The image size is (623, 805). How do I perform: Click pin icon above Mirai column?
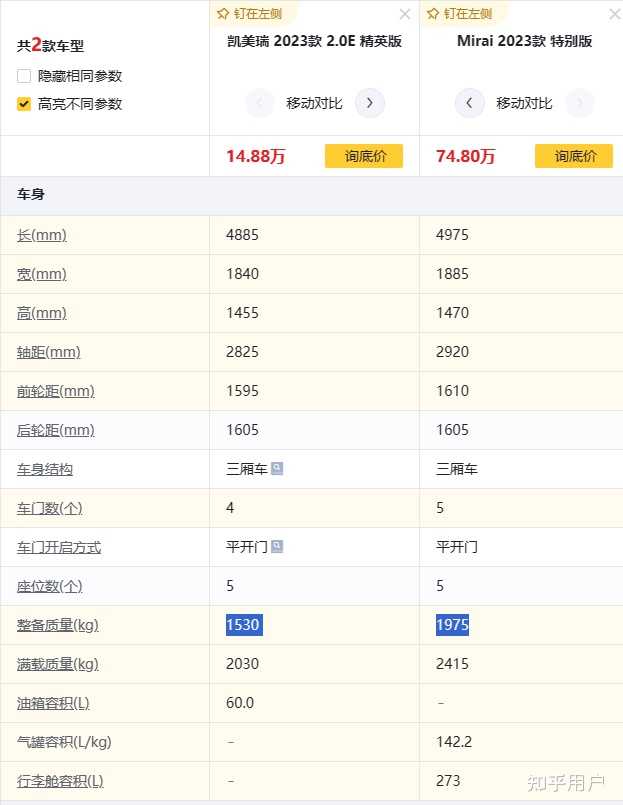(432, 14)
